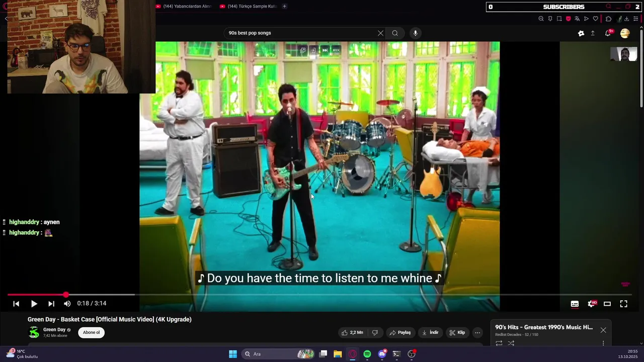644x362 pixels.
Task: Toggle playlist shuffle
Action: click(x=511, y=343)
